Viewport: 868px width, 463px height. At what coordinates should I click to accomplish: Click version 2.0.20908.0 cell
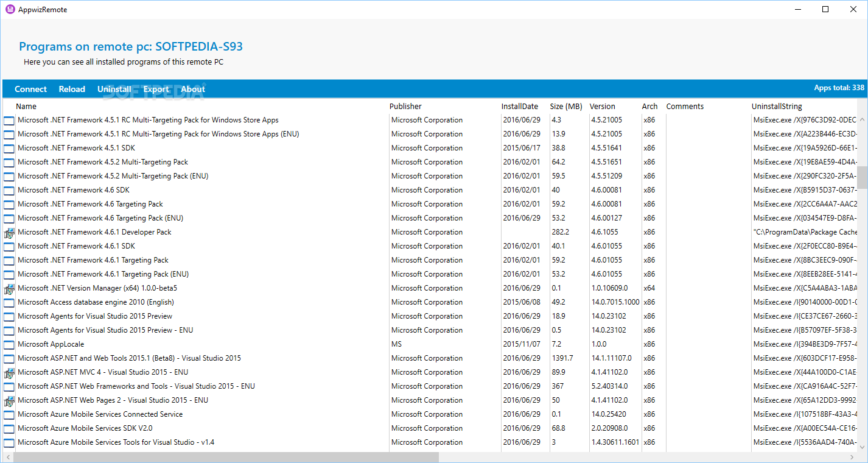(609, 428)
